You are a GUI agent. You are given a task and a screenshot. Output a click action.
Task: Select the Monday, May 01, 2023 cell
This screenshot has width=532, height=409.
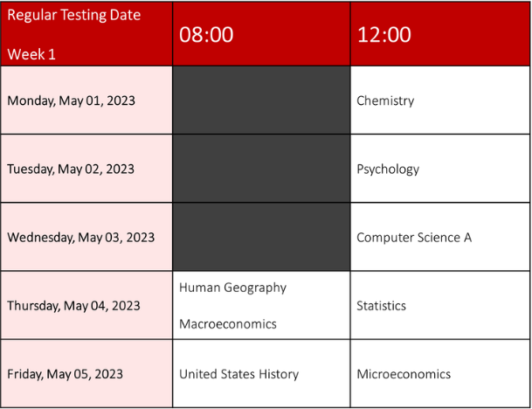tap(71, 101)
